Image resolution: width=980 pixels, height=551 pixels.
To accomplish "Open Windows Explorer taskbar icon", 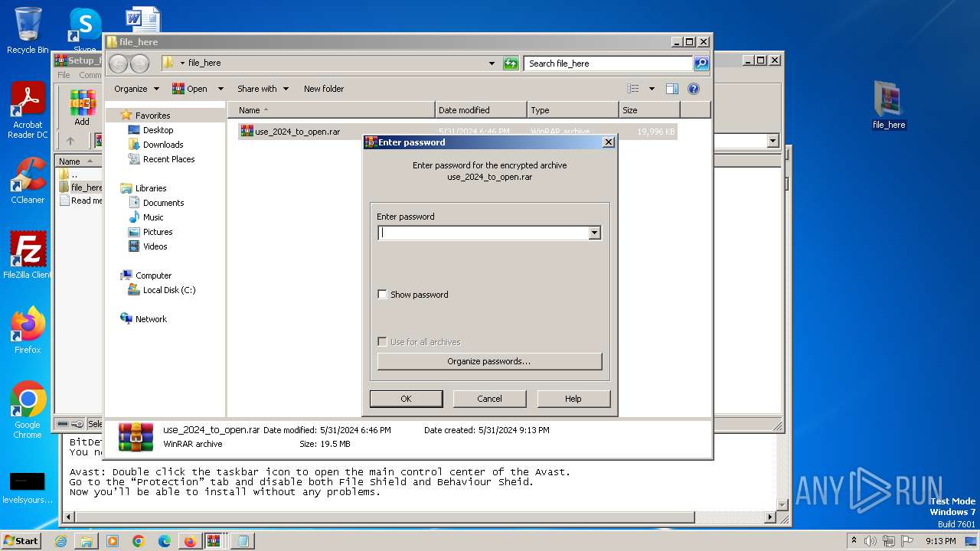I will point(87,541).
